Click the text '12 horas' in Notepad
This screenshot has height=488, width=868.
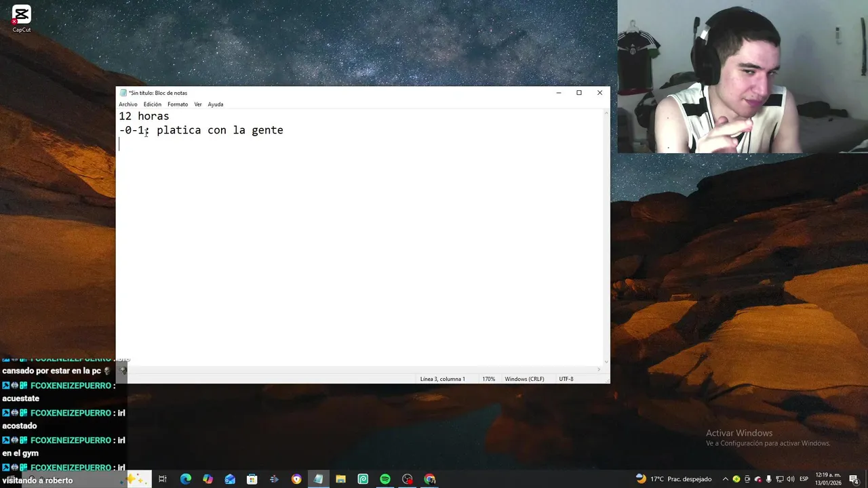pyautogui.click(x=144, y=117)
